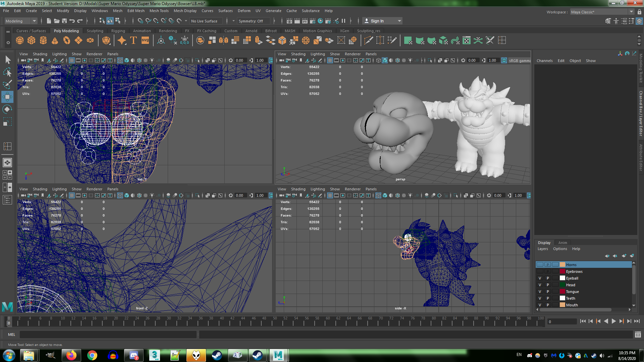Screen dimensions: 644x362
Task: Click the Windows Start button
Action: pyautogui.click(x=9, y=355)
